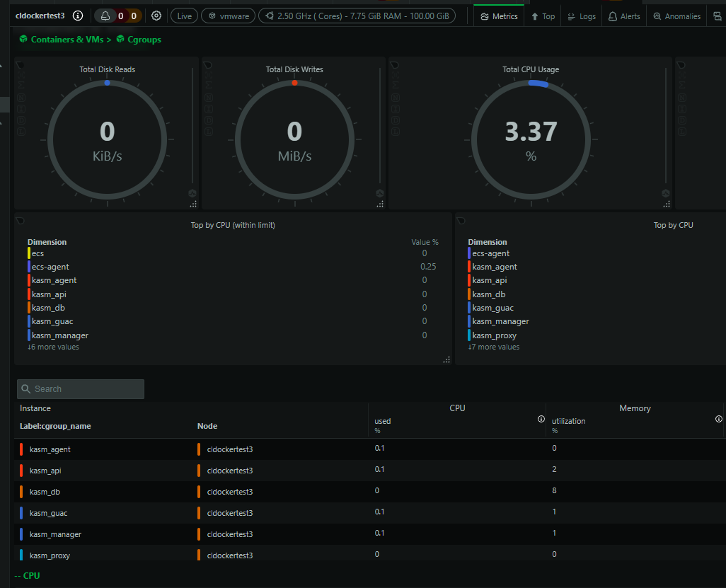Click the Containers & VMs breadcrumb link
The image size is (726, 588).
tap(64, 40)
